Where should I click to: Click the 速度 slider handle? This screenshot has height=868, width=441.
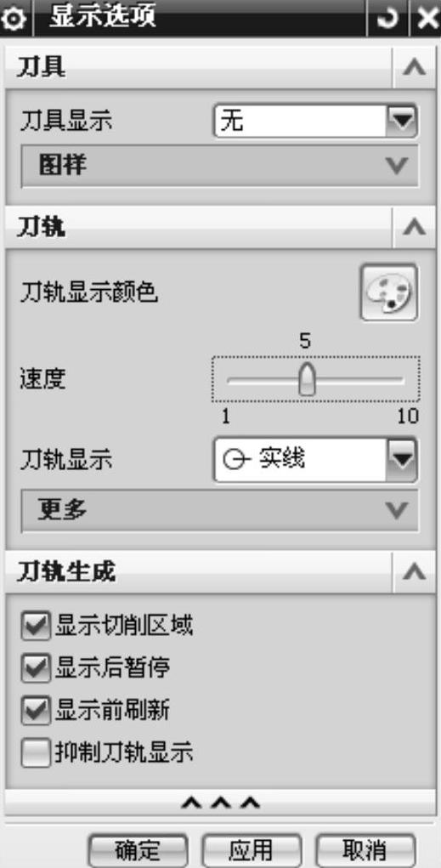pyautogui.click(x=307, y=379)
